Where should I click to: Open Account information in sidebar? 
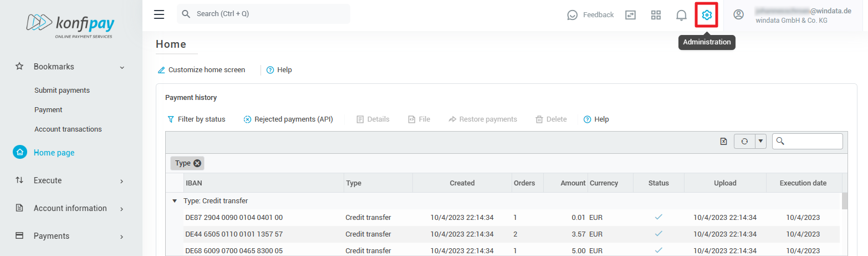tap(70, 208)
